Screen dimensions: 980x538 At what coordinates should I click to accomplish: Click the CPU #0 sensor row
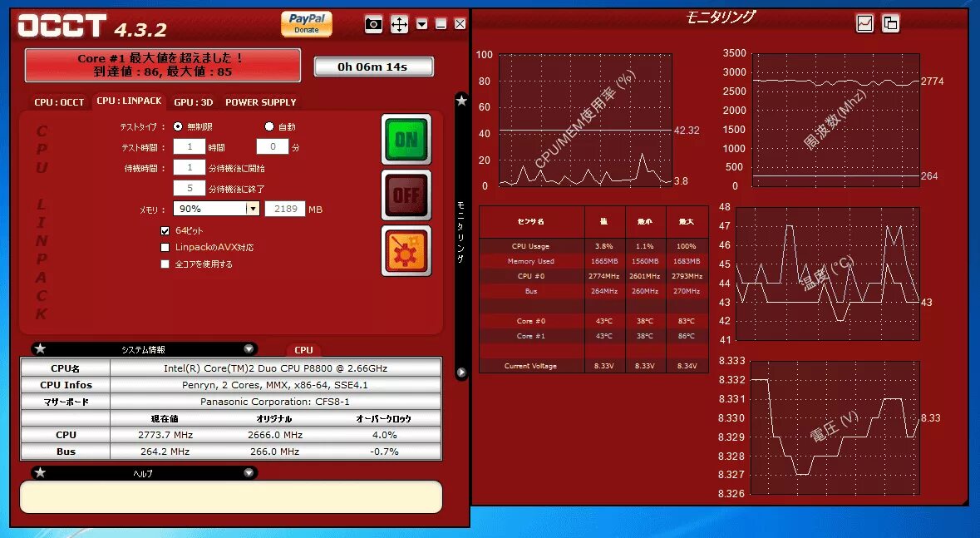point(593,276)
